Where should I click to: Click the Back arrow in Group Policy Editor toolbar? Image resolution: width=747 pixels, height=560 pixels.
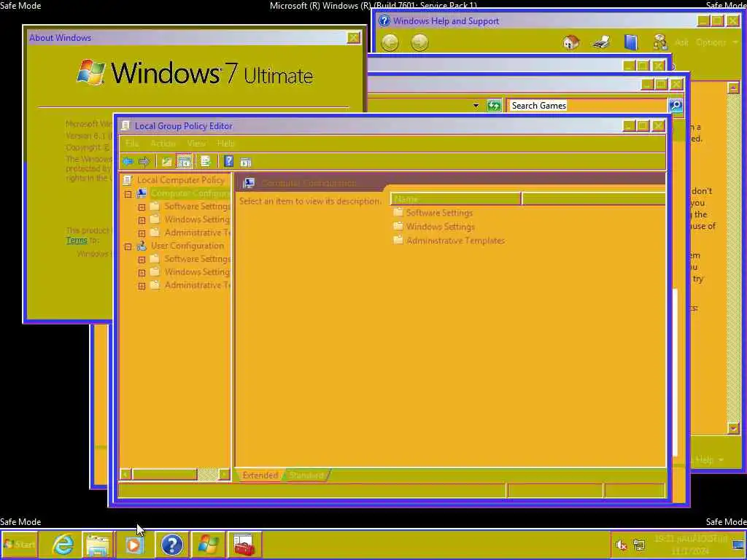pyautogui.click(x=128, y=162)
